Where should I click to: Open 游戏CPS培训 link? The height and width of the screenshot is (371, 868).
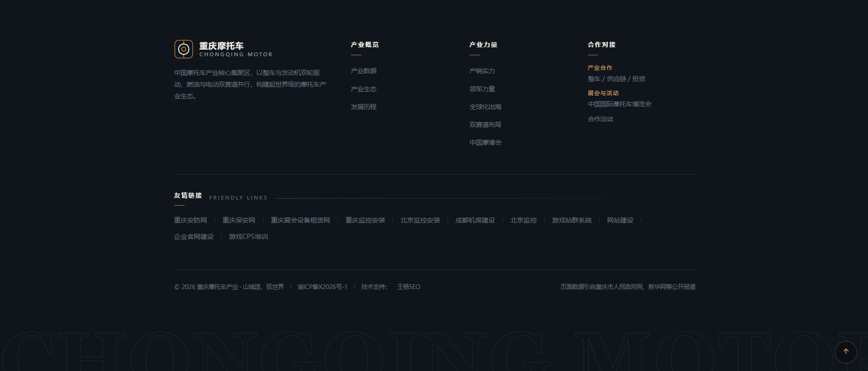[248, 237]
